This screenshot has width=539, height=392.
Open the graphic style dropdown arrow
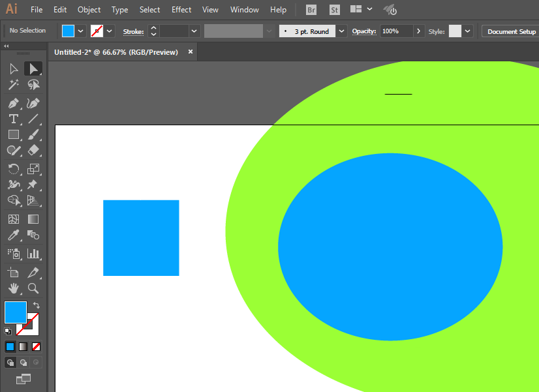[467, 31]
